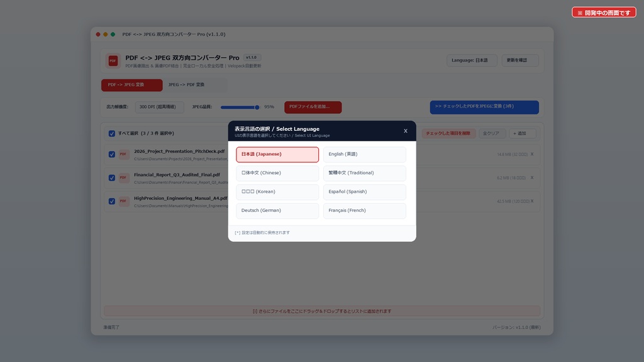This screenshot has width=644, height=362.
Task: Switch to the JPEG -> PDF 変換 tab
Action: (x=186, y=85)
